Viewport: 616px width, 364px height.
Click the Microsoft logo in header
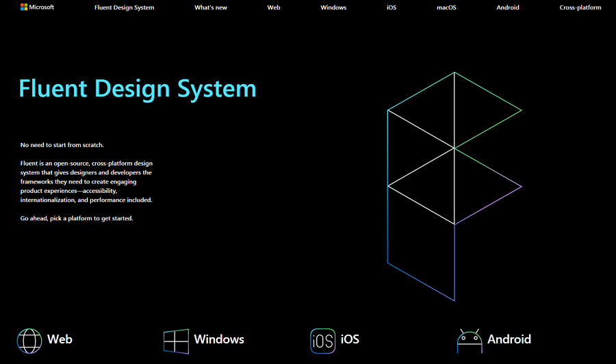coord(38,7)
